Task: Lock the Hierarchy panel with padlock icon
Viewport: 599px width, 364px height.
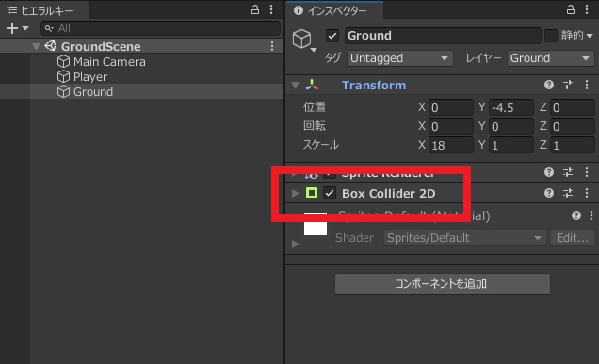Action: click(255, 9)
